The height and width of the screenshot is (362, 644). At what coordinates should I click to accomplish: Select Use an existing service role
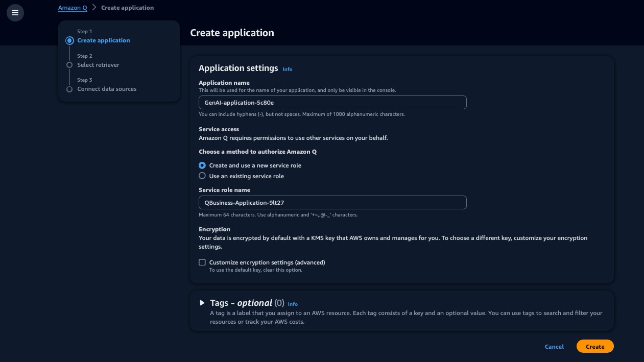tap(202, 176)
